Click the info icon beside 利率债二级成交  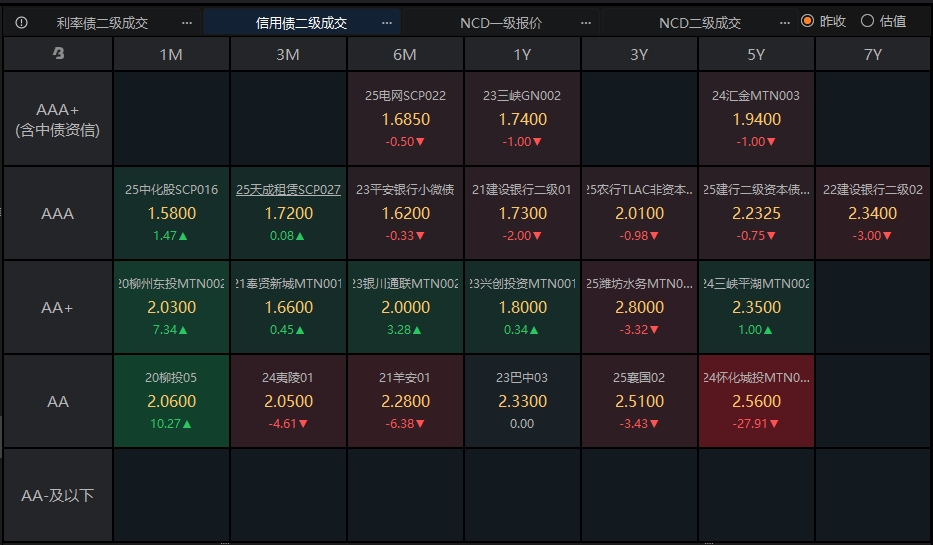click(22, 22)
